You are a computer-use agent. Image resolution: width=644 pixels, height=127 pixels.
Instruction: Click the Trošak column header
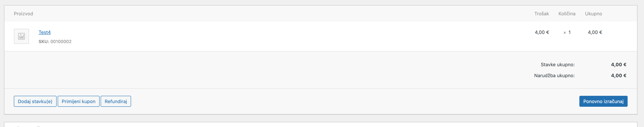pos(542,14)
